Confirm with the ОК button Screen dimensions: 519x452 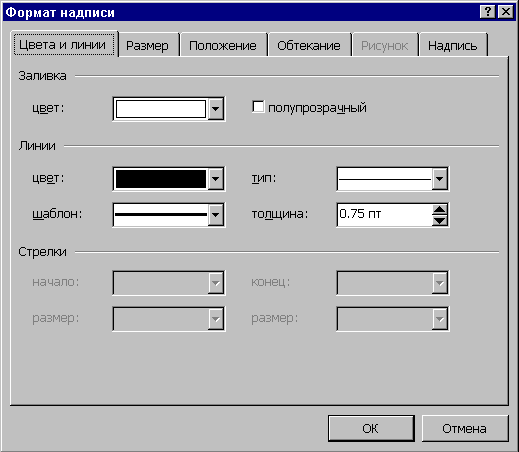click(x=371, y=428)
